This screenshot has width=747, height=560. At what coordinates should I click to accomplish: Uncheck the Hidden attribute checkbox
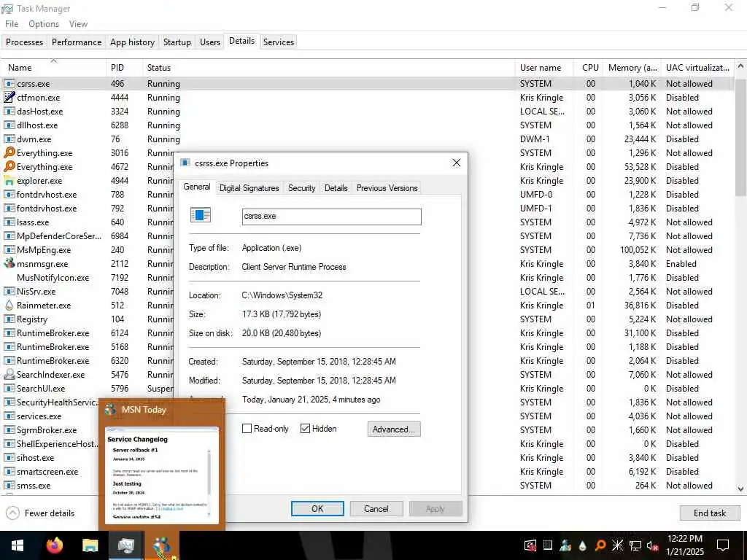(x=306, y=429)
